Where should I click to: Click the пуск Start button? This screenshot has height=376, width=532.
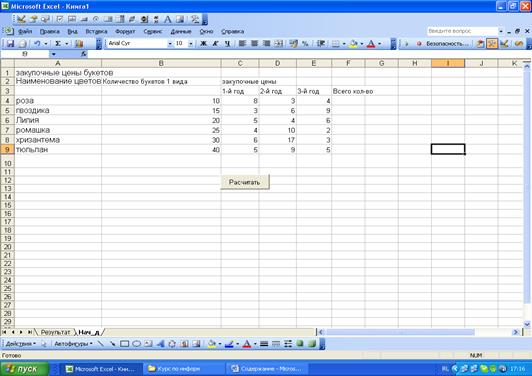click(x=24, y=369)
